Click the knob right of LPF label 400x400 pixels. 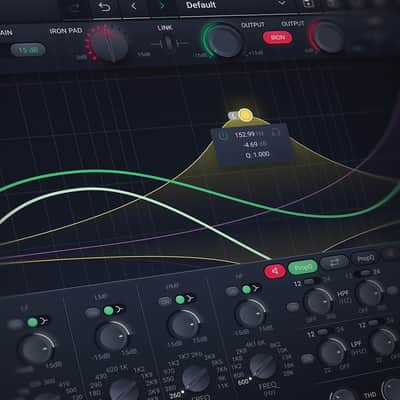pyautogui.click(x=382, y=342)
